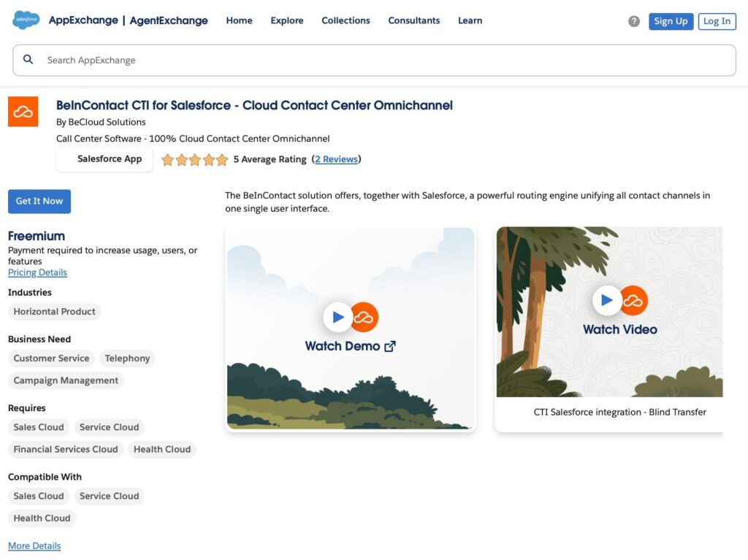Open the Learn page
Viewport: 748px width, 560px height.
pyautogui.click(x=470, y=20)
